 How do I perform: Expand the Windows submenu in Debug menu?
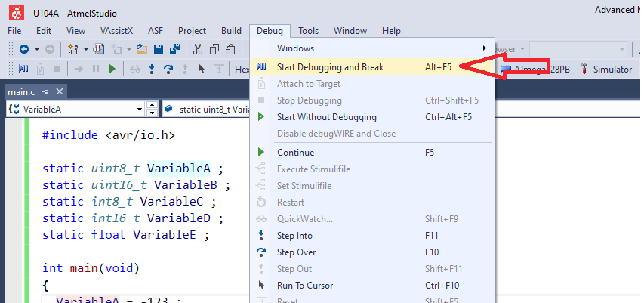[371, 48]
